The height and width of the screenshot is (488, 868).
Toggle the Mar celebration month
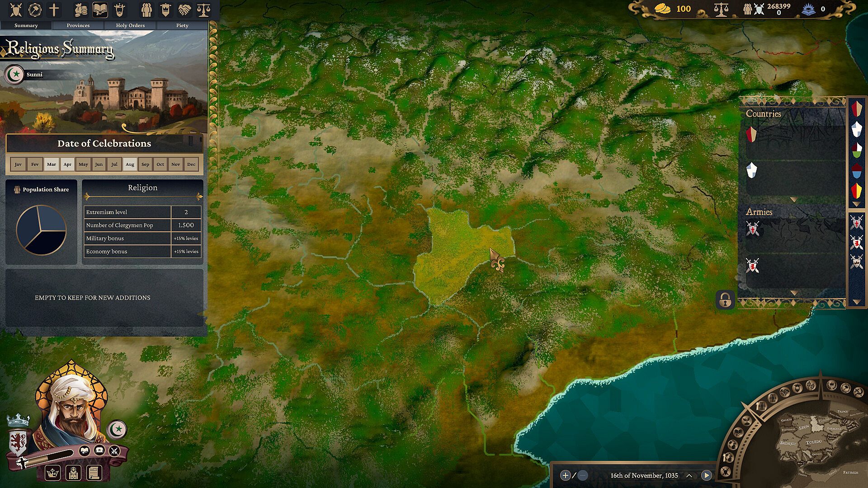tap(52, 164)
